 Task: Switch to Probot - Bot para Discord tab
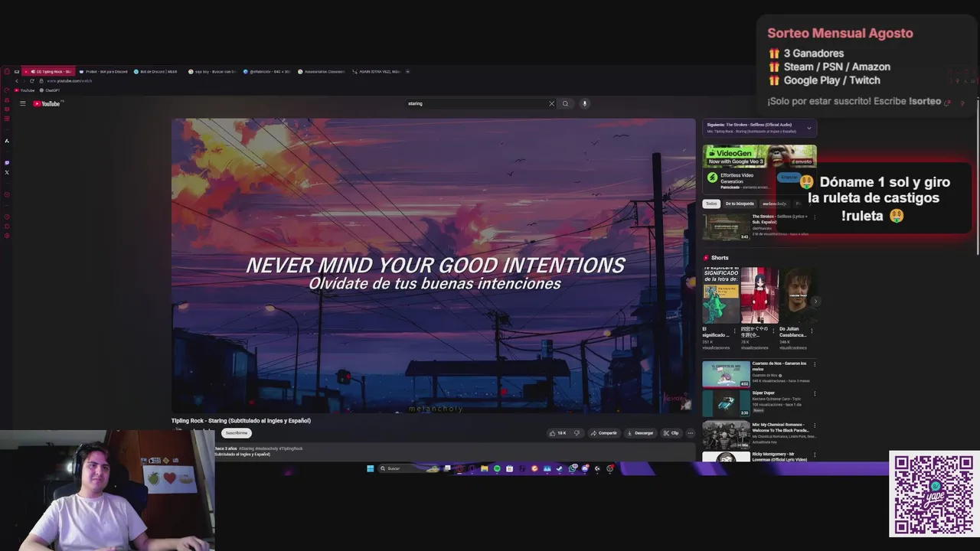(103, 71)
